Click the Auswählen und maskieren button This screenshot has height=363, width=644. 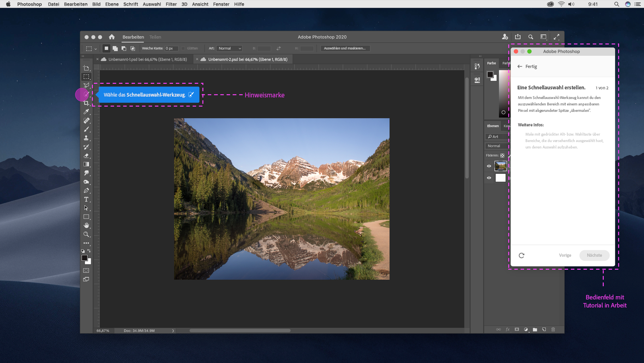coord(345,48)
